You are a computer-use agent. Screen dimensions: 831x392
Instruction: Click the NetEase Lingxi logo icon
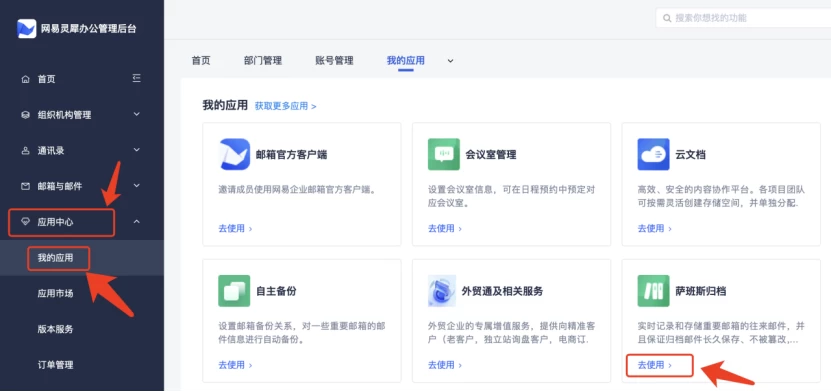point(26,29)
